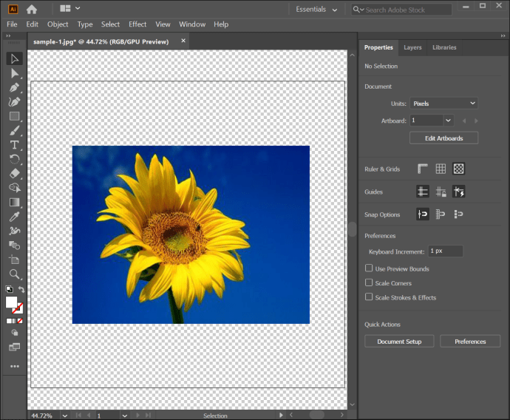Click the Edit Artboards button
This screenshot has height=420, width=510.
point(443,138)
